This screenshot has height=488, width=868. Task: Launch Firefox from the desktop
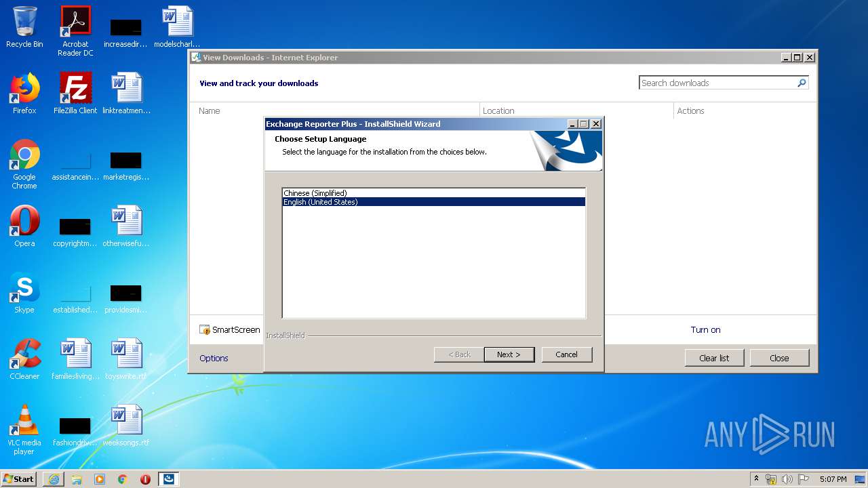pyautogui.click(x=24, y=94)
